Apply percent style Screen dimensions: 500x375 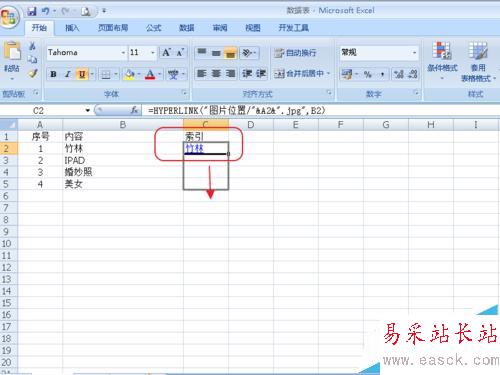pos(368,74)
